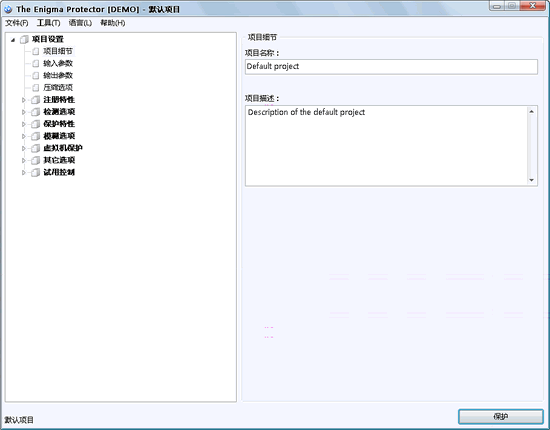Viewport: 550px width, 430px height.
Task: Select the 输出参数 tree label
Action: click(x=58, y=75)
